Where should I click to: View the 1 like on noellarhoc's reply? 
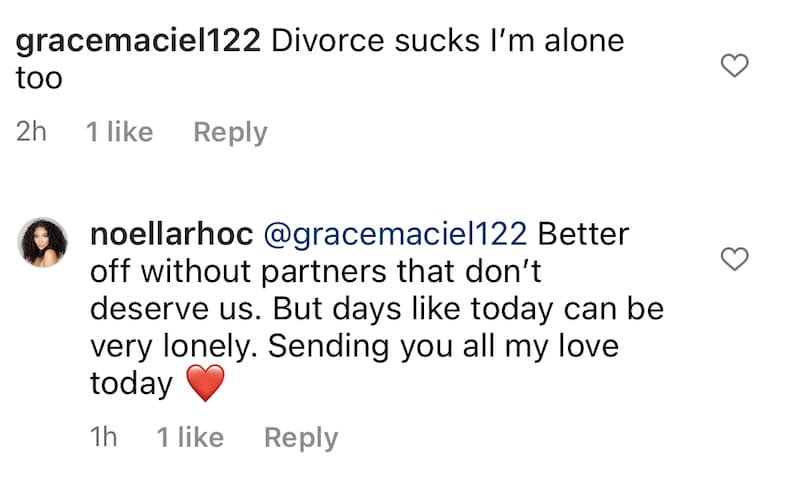pyautogui.click(x=190, y=437)
